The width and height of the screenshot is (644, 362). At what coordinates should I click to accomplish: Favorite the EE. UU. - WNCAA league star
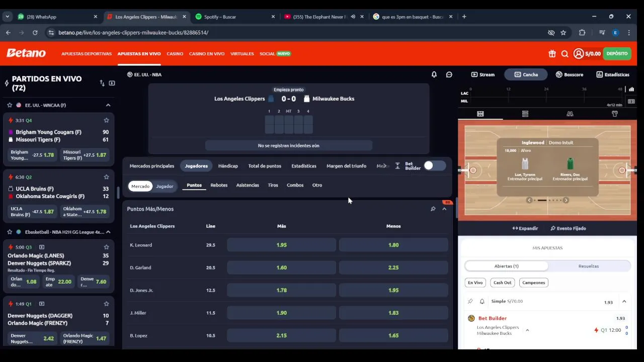(10, 105)
